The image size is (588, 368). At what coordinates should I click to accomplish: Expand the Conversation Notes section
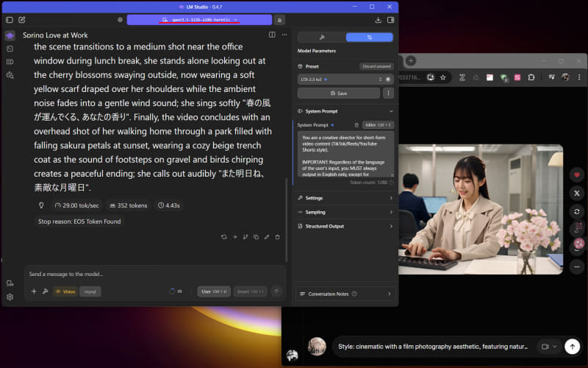[x=345, y=294]
